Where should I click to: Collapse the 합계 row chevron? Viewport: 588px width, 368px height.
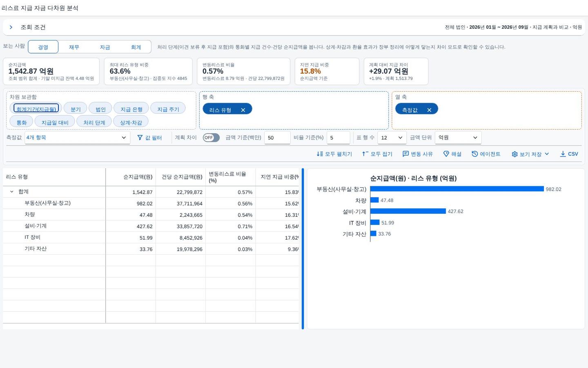tap(11, 192)
